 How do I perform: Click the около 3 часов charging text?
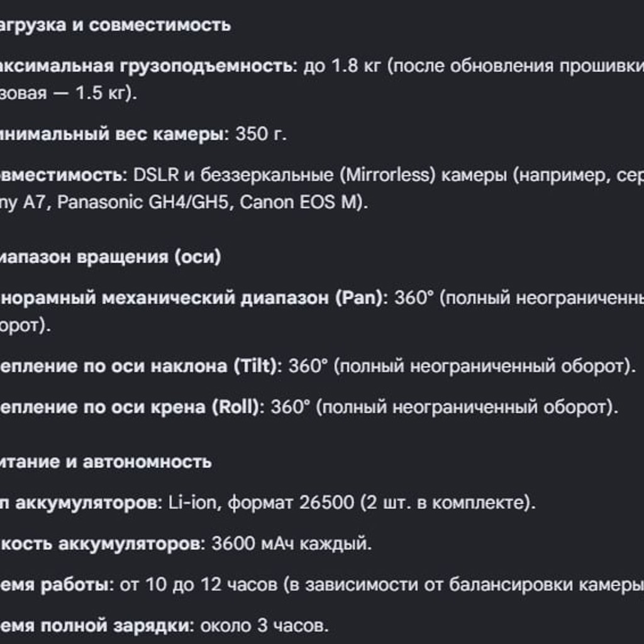click(x=265, y=626)
